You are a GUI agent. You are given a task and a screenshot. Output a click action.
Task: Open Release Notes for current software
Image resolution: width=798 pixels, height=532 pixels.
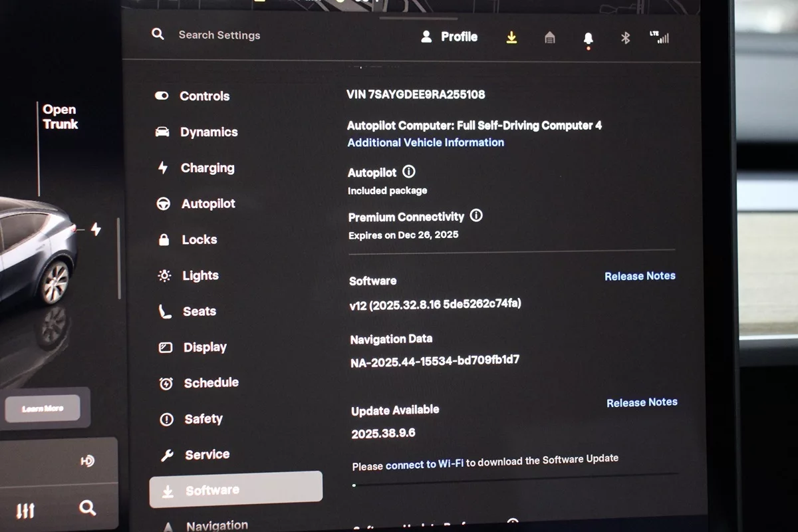tap(640, 276)
